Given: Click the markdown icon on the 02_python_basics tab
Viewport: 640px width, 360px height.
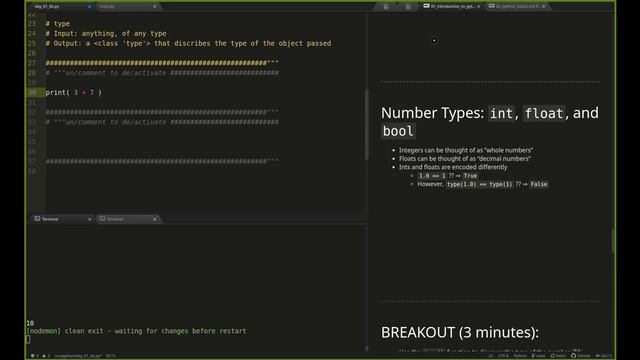Looking at the screenshot, I should coord(491,6).
